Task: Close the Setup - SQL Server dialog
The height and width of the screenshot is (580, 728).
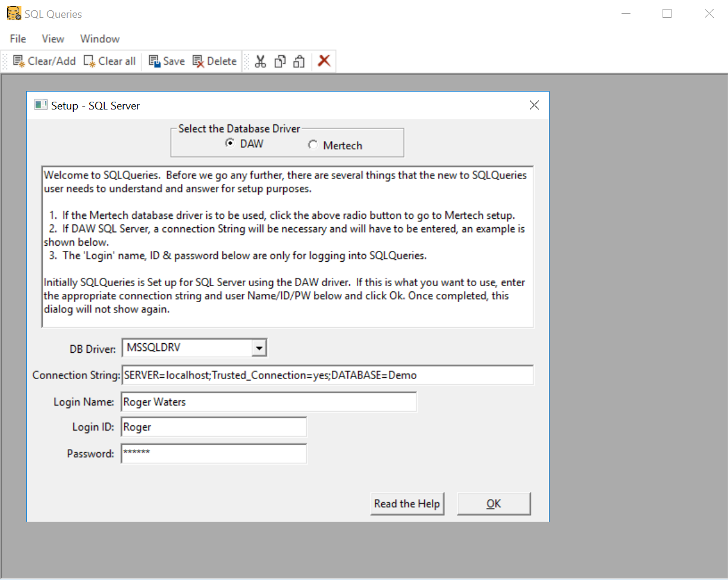Action: pyautogui.click(x=534, y=105)
